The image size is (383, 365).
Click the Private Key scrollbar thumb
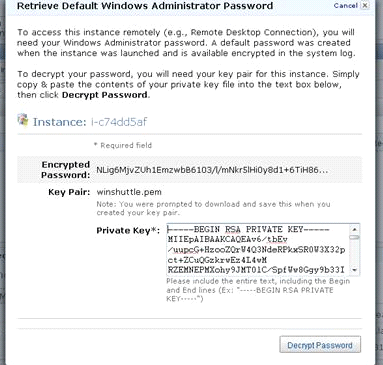(x=355, y=237)
